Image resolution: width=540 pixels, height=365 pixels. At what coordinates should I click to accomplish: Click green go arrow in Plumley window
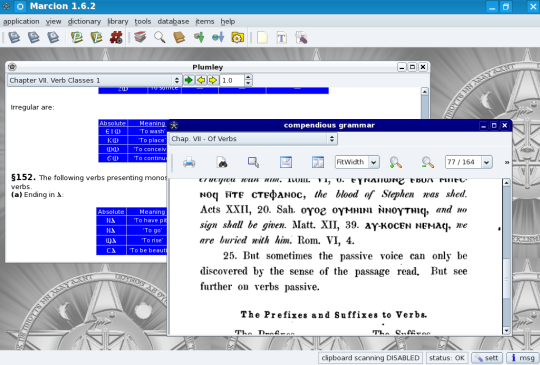tap(189, 80)
